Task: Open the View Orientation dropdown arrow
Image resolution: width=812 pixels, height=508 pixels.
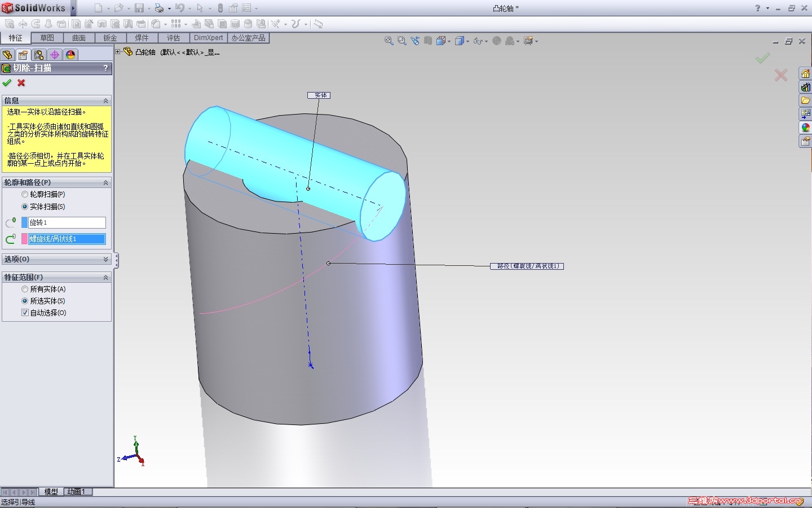Action: pos(449,41)
